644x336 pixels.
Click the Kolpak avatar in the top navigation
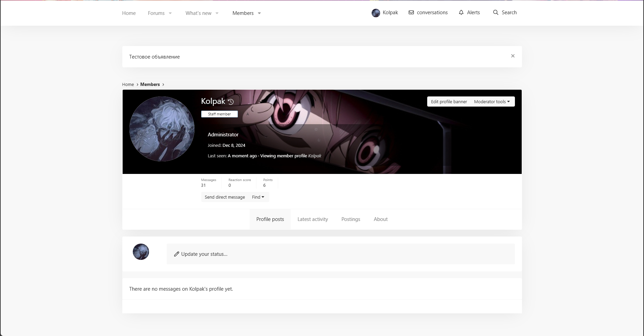[376, 13]
